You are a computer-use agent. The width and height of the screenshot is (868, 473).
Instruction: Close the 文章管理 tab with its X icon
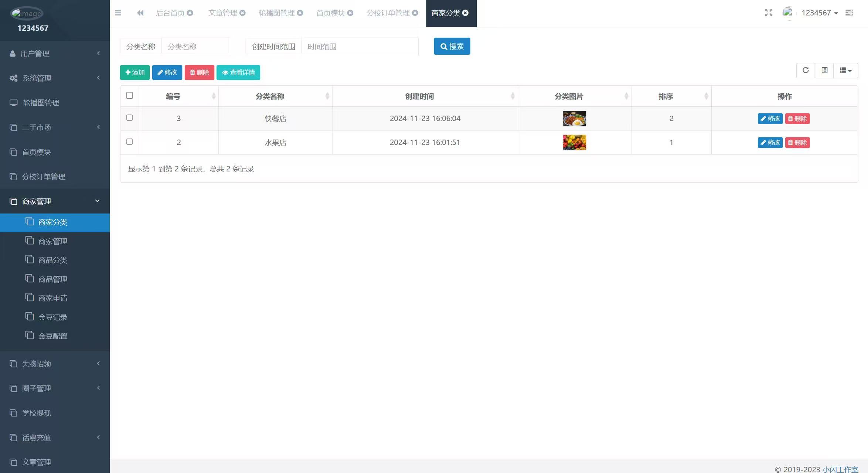click(x=242, y=13)
